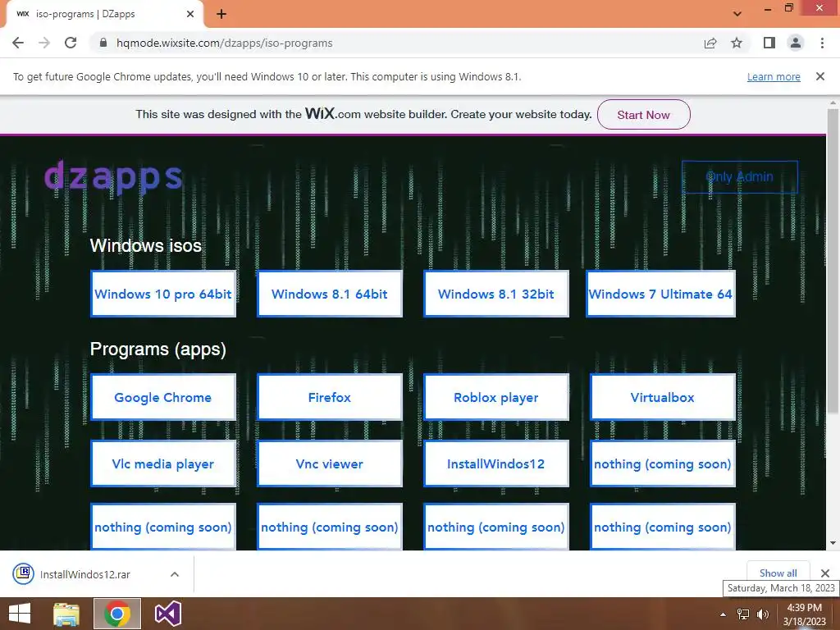Click the InstallWindos12.rar file icon
840x630 pixels.
[24, 573]
